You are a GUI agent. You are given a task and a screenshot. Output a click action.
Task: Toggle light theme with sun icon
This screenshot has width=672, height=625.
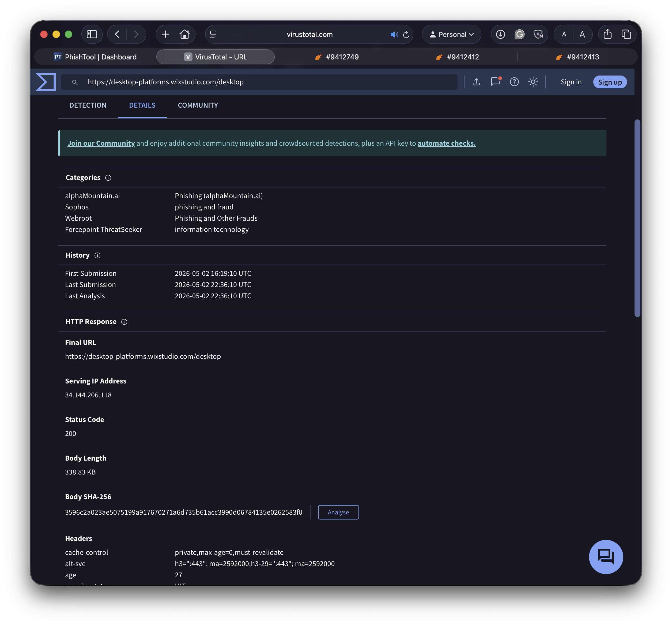point(533,82)
